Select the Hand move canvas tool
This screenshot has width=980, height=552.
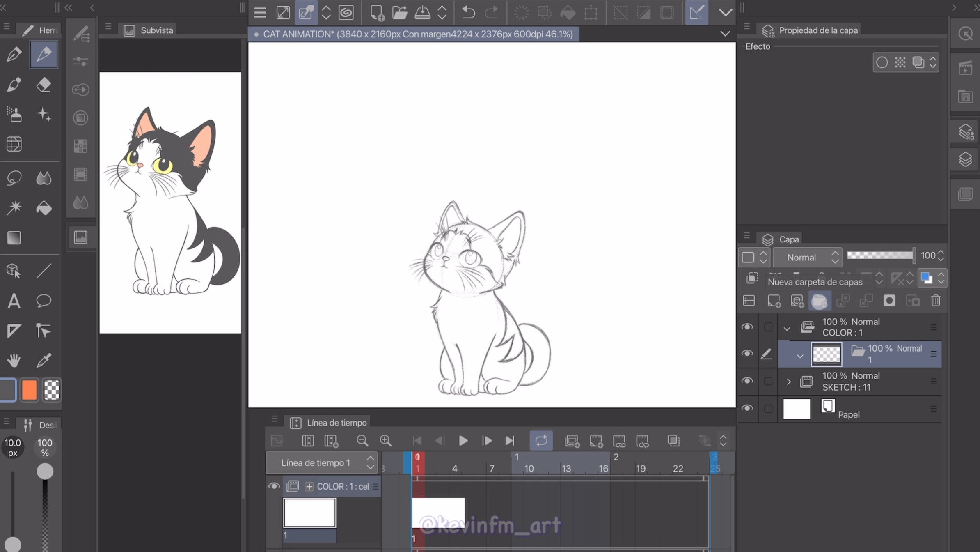pos(14,360)
